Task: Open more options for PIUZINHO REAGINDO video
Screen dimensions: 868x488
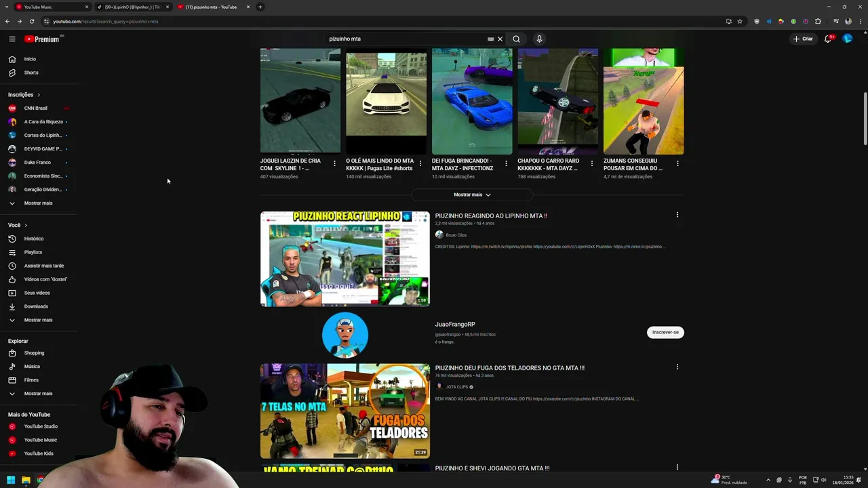Action: tap(677, 215)
